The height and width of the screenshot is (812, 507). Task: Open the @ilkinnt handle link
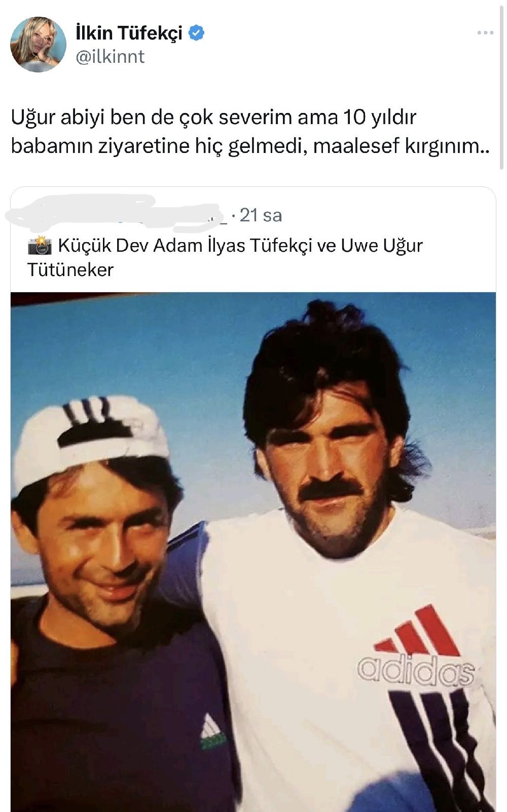pos(110,56)
